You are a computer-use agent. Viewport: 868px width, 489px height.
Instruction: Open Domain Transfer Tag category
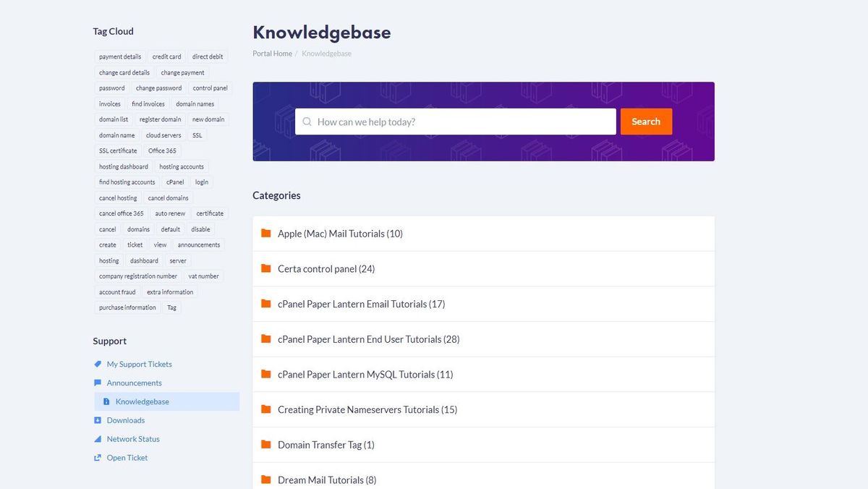point(325,445)
